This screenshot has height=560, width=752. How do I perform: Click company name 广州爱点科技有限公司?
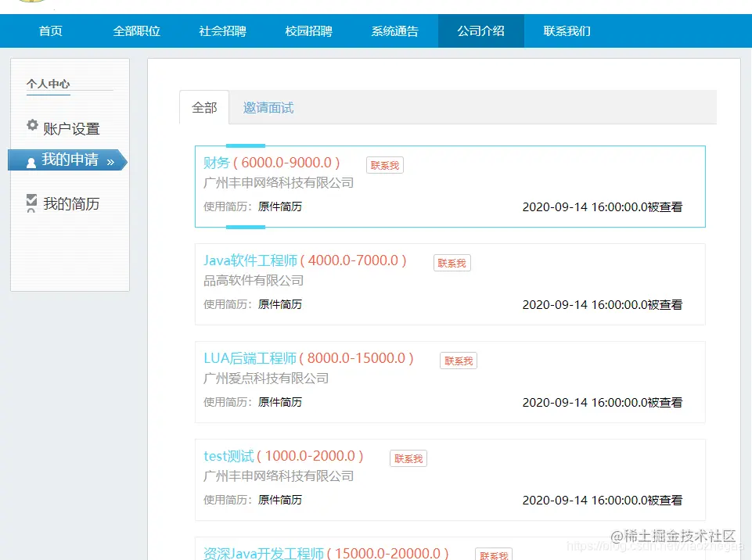266,379
